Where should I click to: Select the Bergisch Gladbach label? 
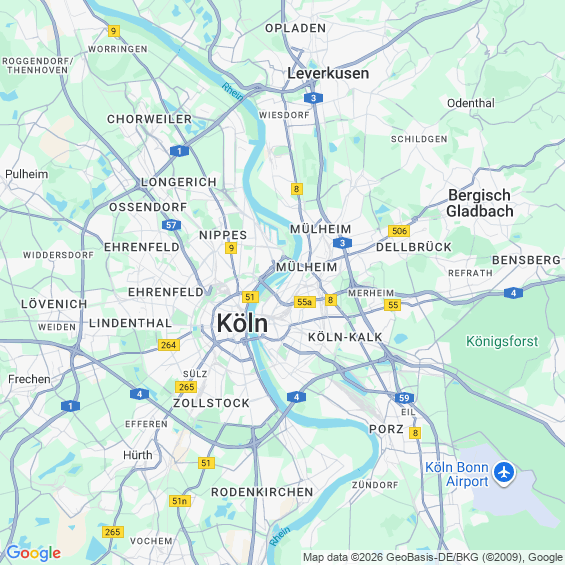click(x=480, y=203)
